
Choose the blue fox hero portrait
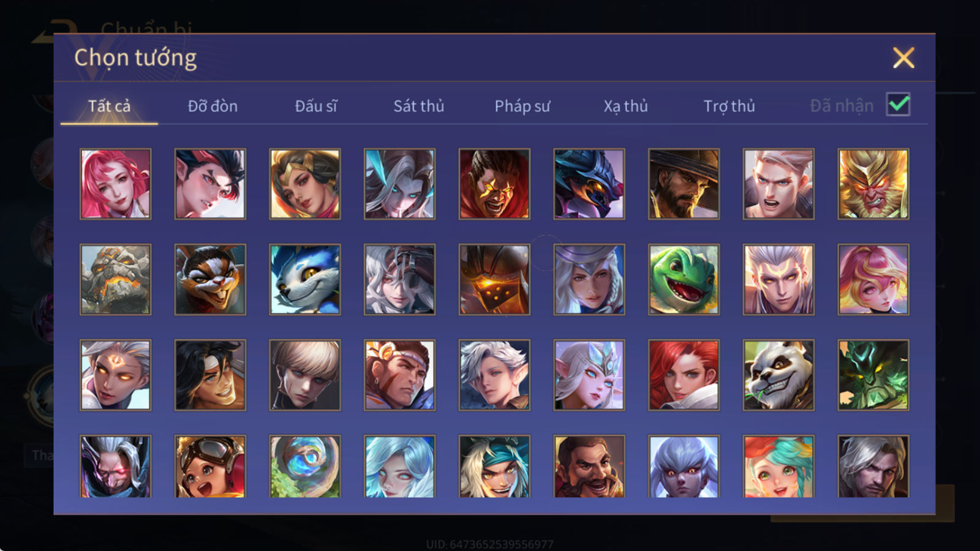(305, 280)
